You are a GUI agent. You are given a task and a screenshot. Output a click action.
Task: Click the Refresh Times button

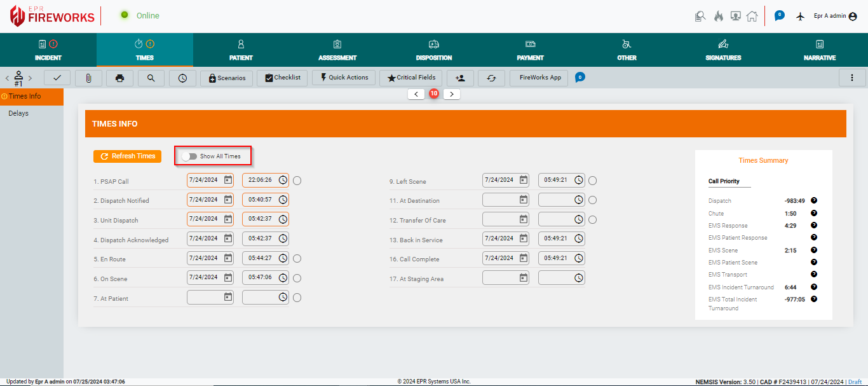(128, 156)
